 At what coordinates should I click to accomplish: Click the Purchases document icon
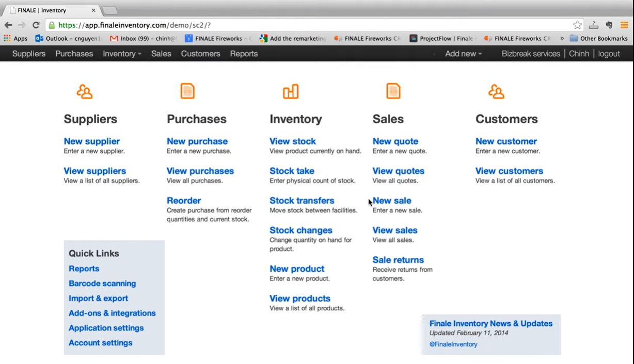click(187, 91)
